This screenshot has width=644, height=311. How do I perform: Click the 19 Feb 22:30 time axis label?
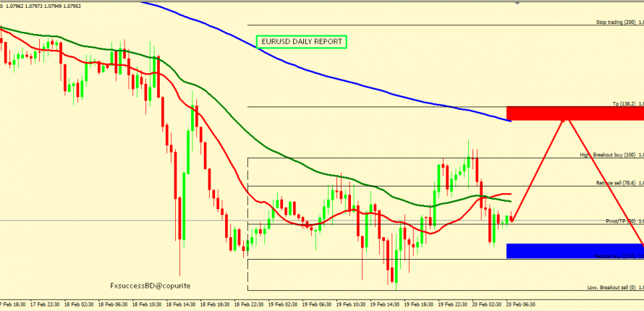point(451,305)
